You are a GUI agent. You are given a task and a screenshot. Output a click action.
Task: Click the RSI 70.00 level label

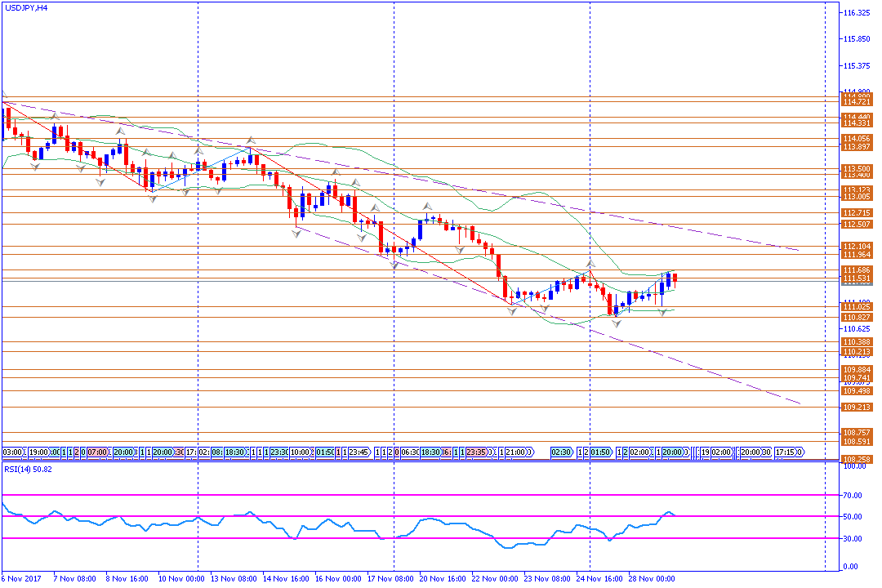[x=853, y=496]
